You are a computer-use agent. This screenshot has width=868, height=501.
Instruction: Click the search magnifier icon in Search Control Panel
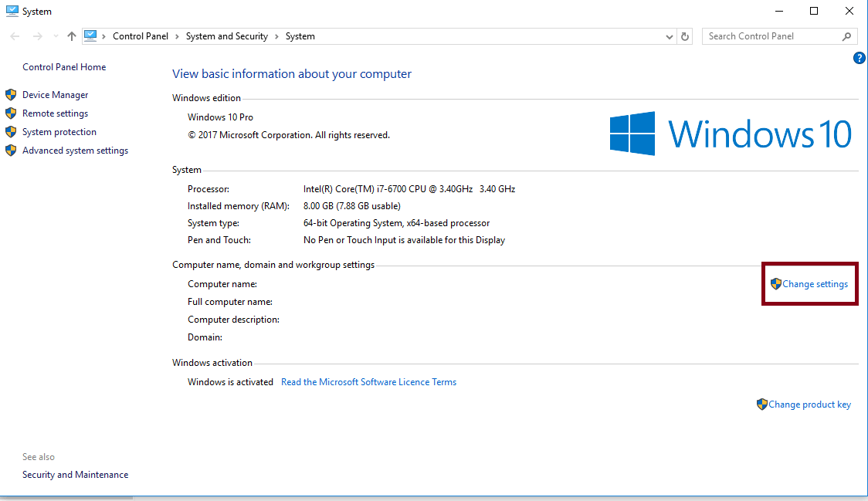point(846,36)
